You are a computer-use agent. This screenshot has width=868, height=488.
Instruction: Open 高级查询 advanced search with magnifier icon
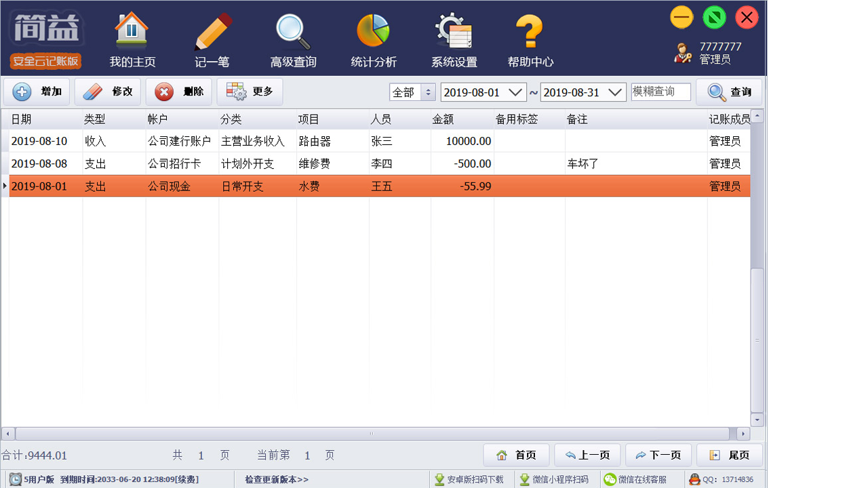point(292,30)
